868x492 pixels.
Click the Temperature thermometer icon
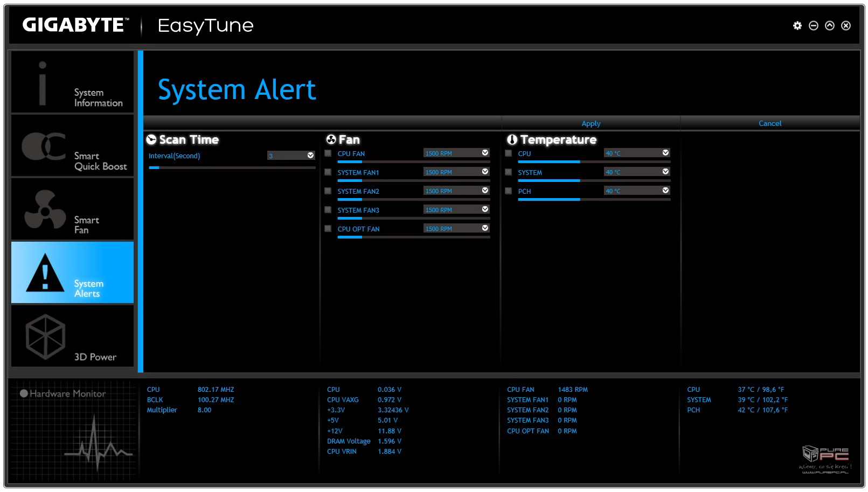click(512, 139)
